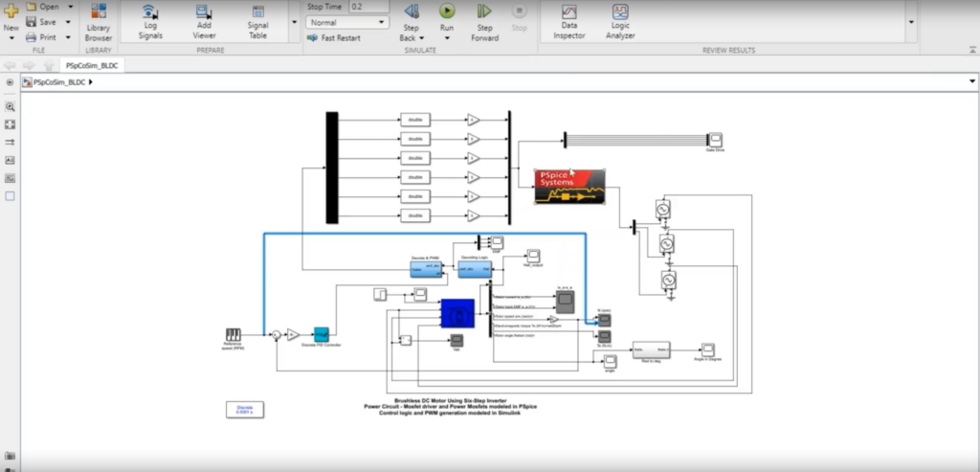Select the Zoom tool in the palette
The width and height of the screenshot is (980, 472).
(x=10, y=107)
